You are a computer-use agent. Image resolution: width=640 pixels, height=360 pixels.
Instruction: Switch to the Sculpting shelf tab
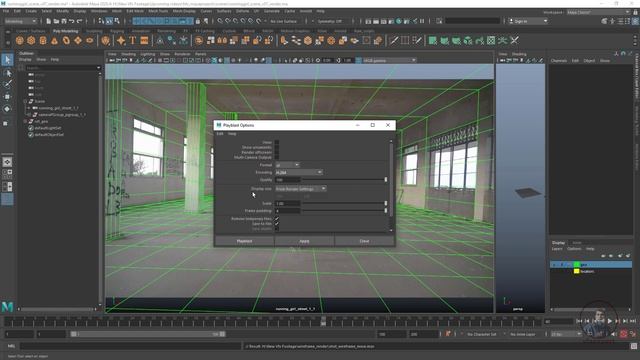tap(94, 31)
